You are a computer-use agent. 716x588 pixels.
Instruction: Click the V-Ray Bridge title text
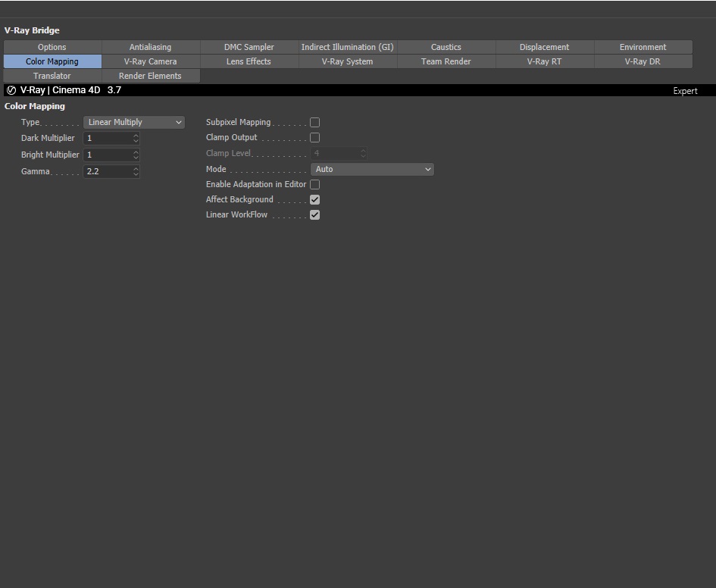[32, 30]
